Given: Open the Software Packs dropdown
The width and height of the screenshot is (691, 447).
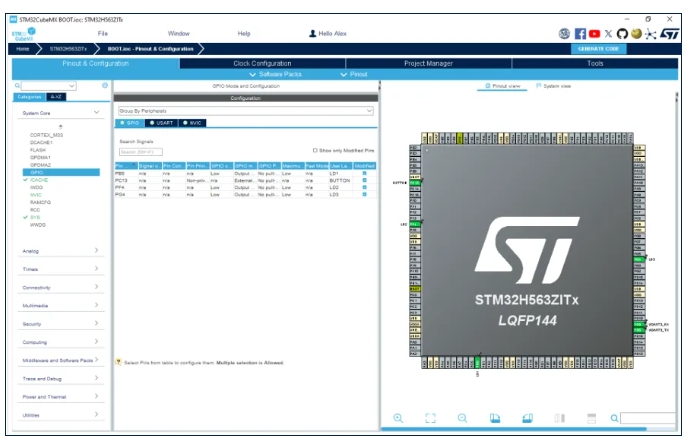Looking at the screenshot, I should (x=275, y=74).
